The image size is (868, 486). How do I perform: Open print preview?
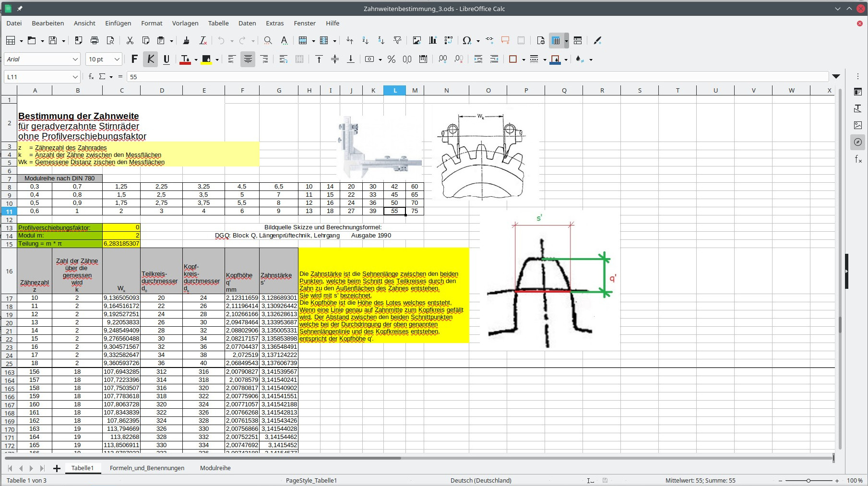pyautogui.click(x=110, y=41)
